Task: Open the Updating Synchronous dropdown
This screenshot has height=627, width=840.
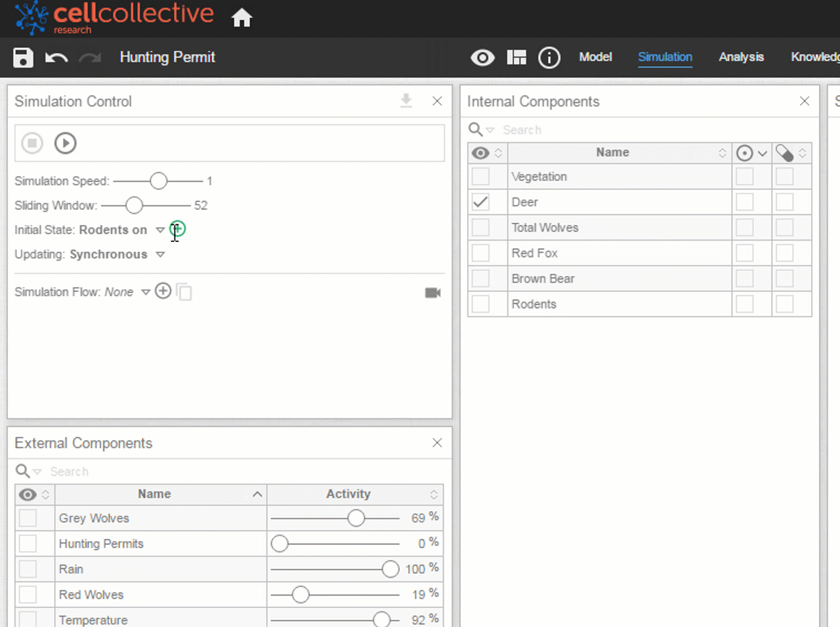Action: pyautogui.click(x=160, y=254)
